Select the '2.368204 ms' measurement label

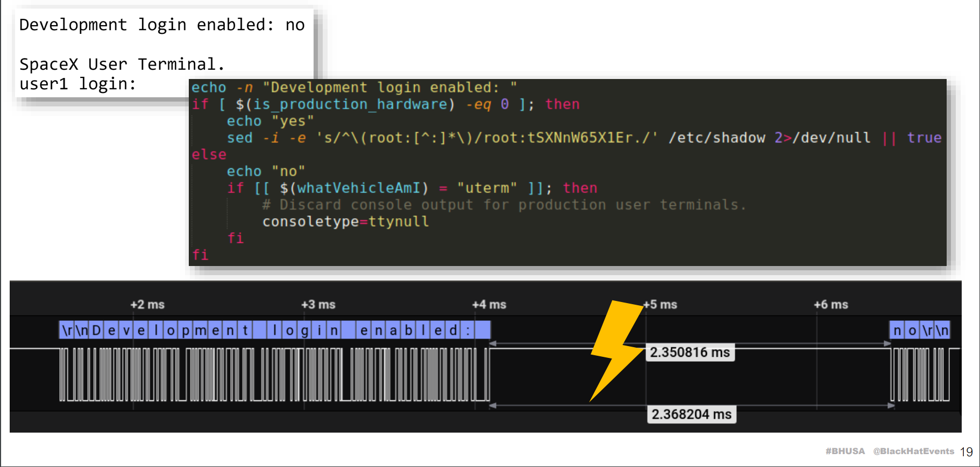pos(692,414)
